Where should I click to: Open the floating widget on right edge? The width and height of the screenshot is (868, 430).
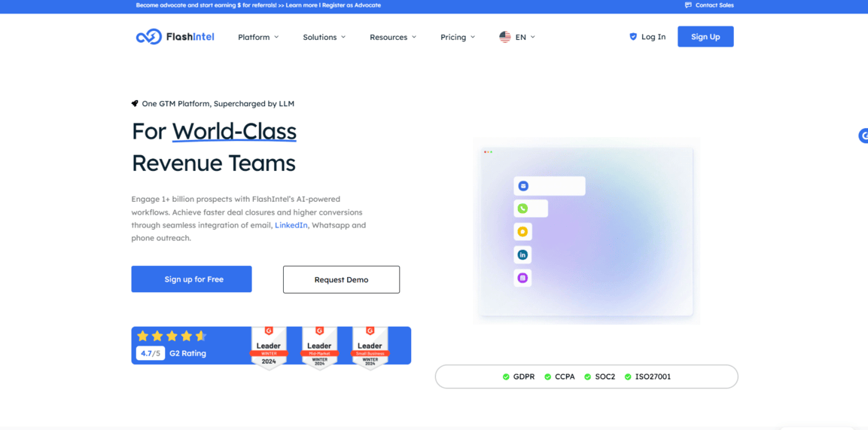point(863,136)
